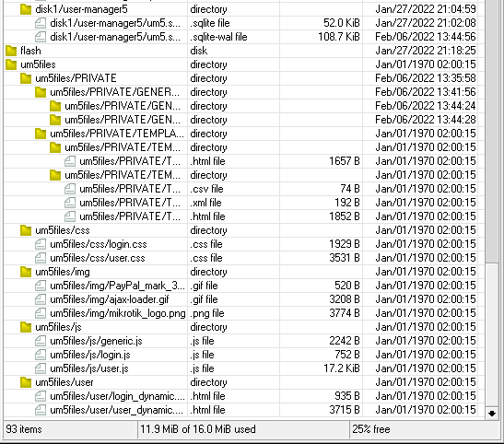Click the login.css file icon
The width and height of the screenshot is (504, 444).
41,244
